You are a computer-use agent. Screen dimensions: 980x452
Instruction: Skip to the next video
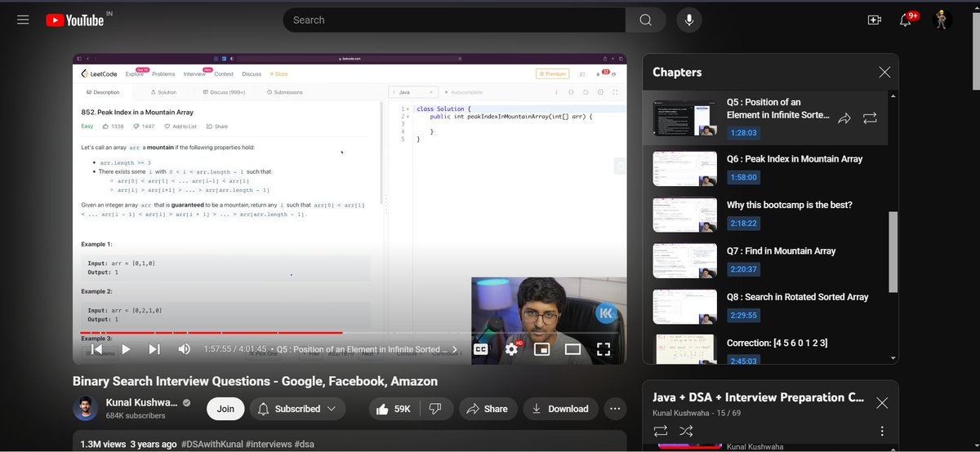154,349
